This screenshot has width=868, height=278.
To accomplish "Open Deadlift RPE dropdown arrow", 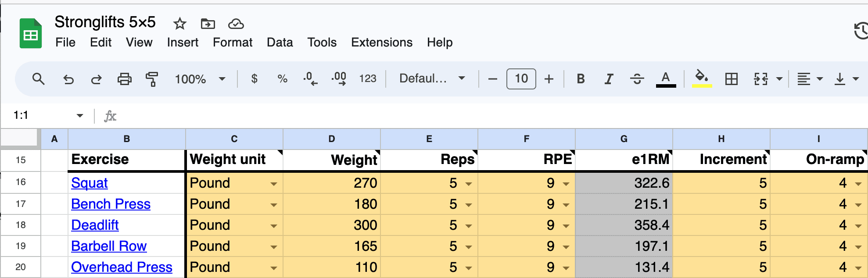I will [566, 226].
